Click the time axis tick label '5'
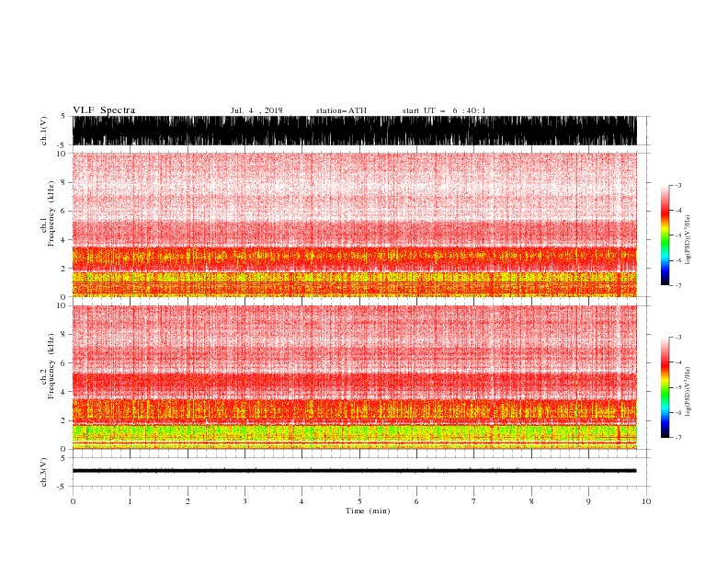The height and width of the screenshot is (563, 728). 359,501
